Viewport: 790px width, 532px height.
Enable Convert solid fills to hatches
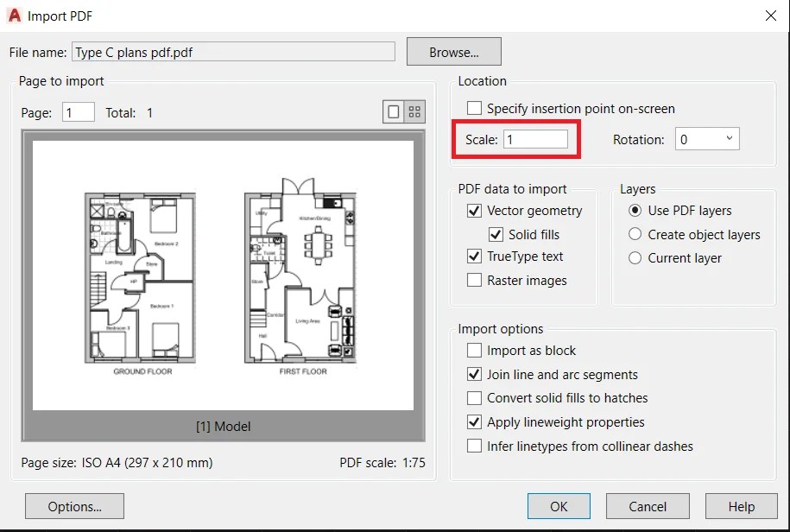click(x=474, y=398)
